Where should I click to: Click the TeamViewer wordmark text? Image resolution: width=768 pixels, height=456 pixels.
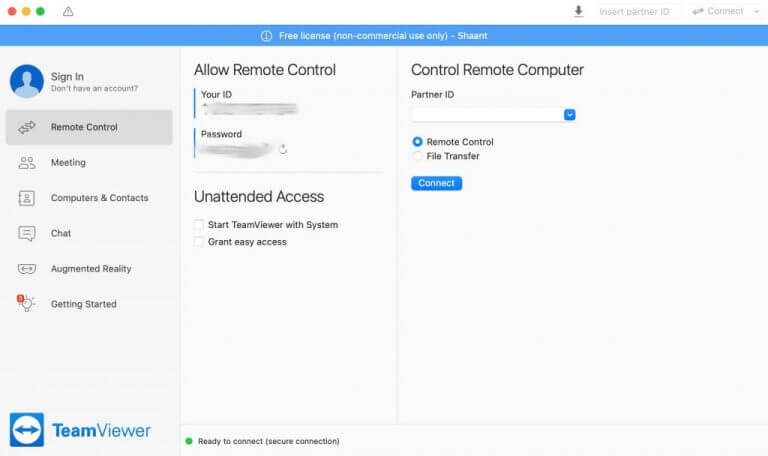pos(101,431)
